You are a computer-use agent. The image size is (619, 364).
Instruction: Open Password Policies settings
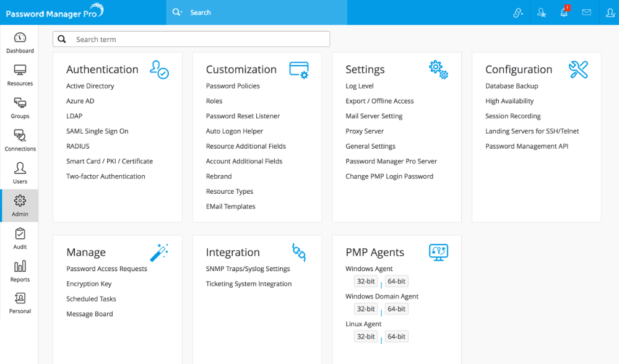(x=233, y=86)
